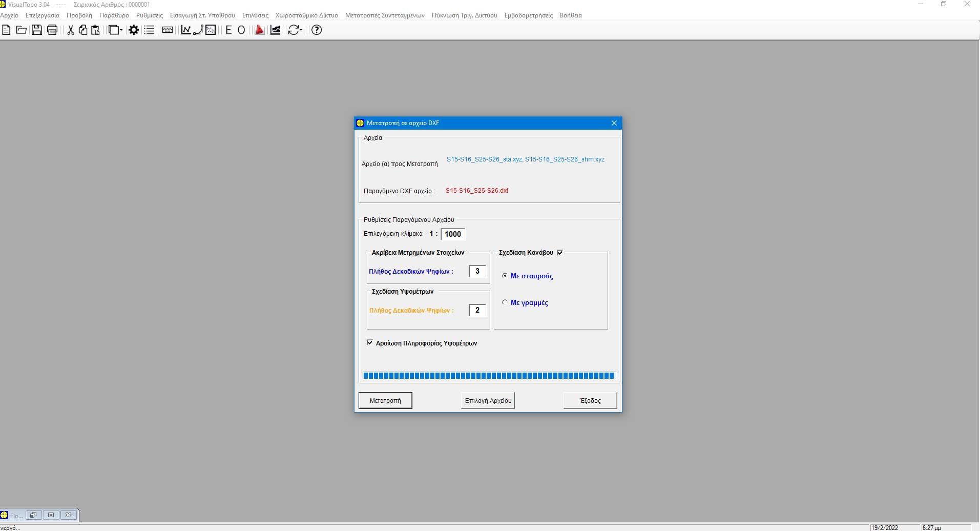The image size is (980, 531).
Task: Click the blue conversion progress bar
Action: tap(488, 376)
